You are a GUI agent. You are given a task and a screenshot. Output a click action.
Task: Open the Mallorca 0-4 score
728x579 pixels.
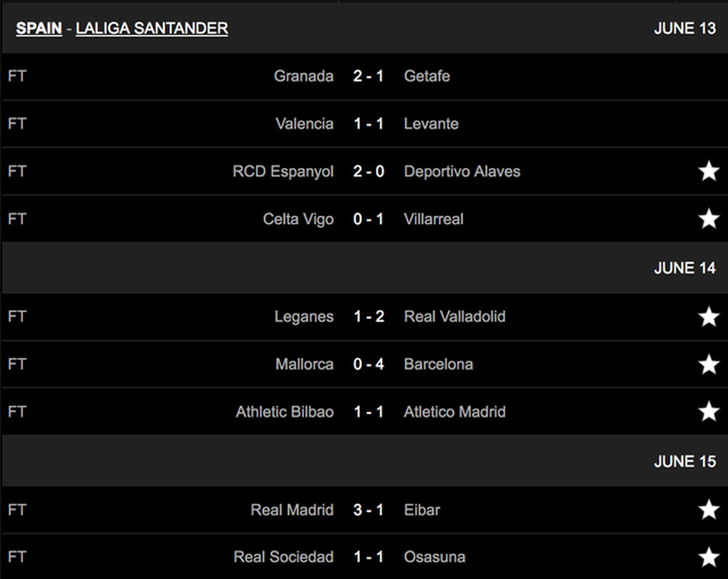click(x=368, y=364)
